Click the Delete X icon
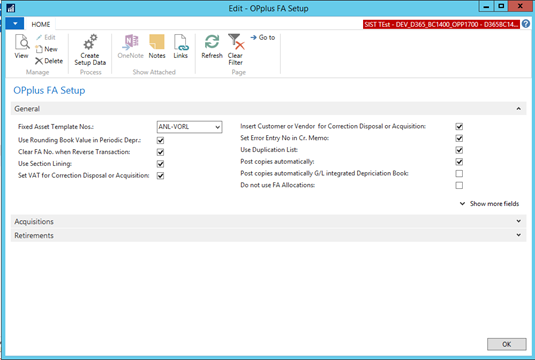This screenshot has width=535, height=360. [39, 61]
